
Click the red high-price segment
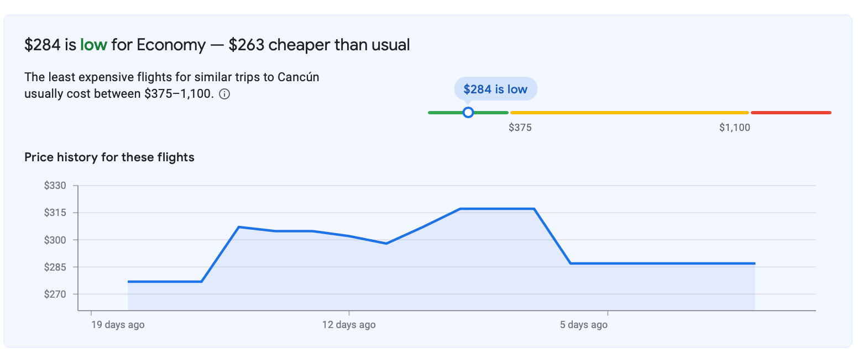791,112
